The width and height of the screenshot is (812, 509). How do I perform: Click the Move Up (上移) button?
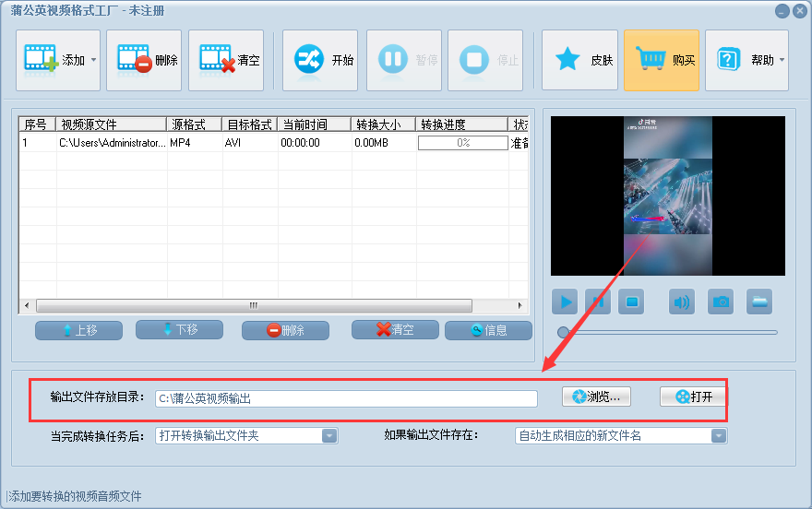(x=78, y=330)
